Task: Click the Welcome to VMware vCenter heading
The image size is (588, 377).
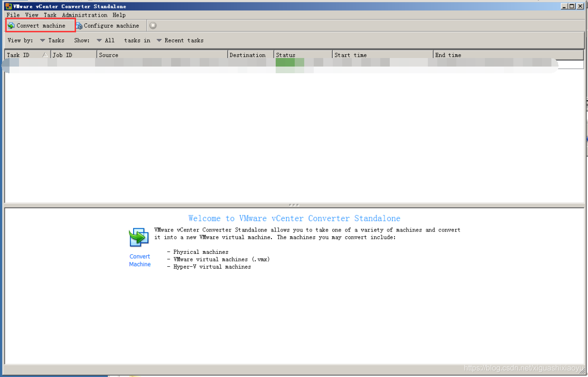Action: [x=294, y=218]
